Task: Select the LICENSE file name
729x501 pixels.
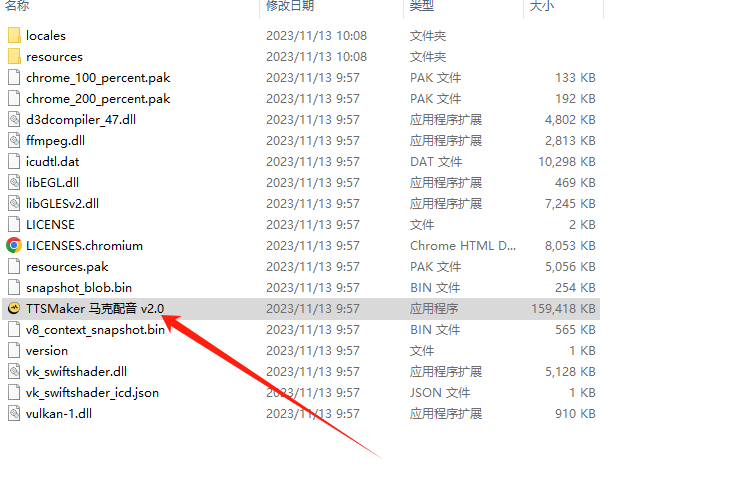Action: coord(50,224)
